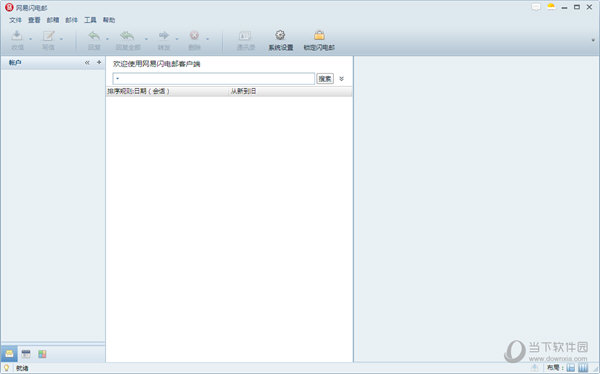Screen dimensions: 600x374
Task: Click the skin icon in title bar
Action: (x=551, y=7)
